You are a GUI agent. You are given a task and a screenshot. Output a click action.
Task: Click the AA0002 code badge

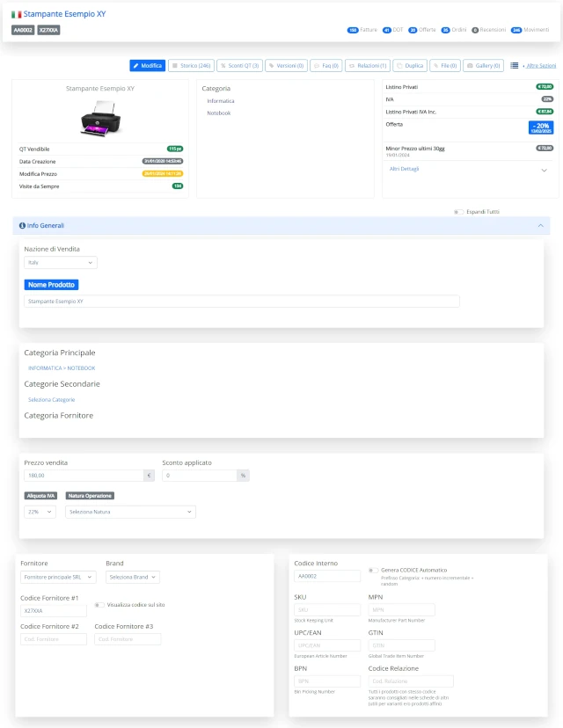pos(23,30)
